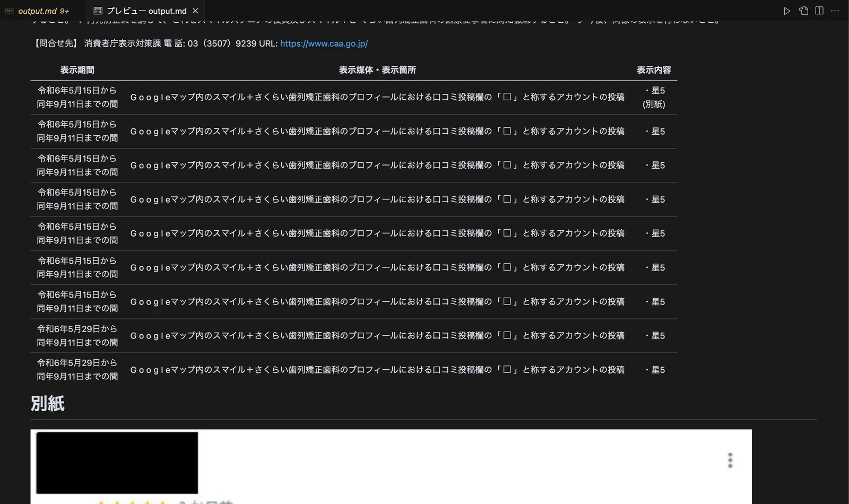Click the Split Editor Right icon
849x504 pixels.
[x=819, y=11]
